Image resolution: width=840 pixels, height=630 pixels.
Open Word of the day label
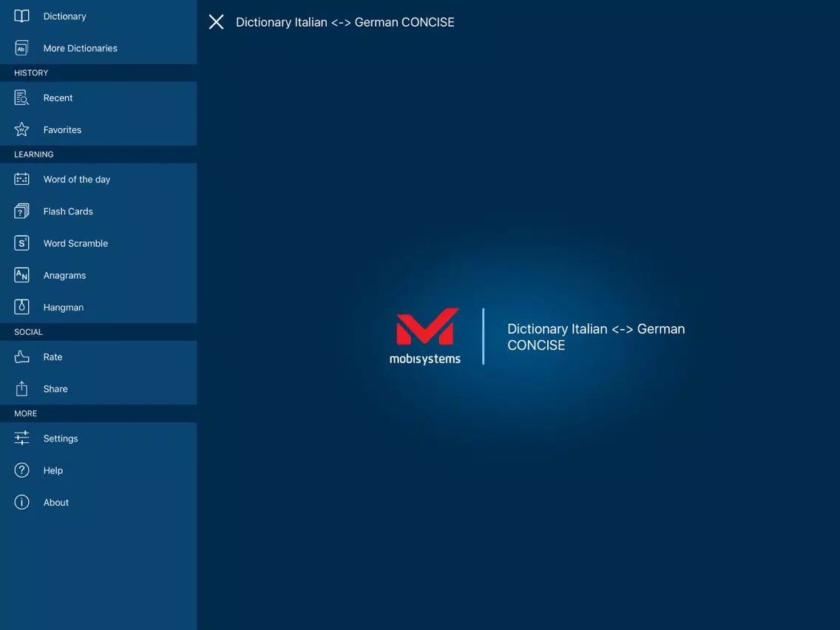77,180
